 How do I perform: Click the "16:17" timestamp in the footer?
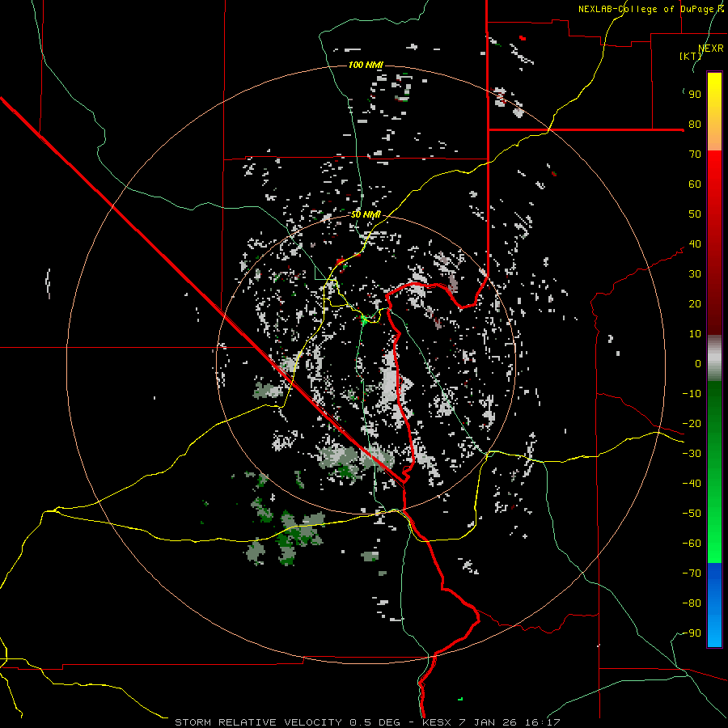[542, 722]
